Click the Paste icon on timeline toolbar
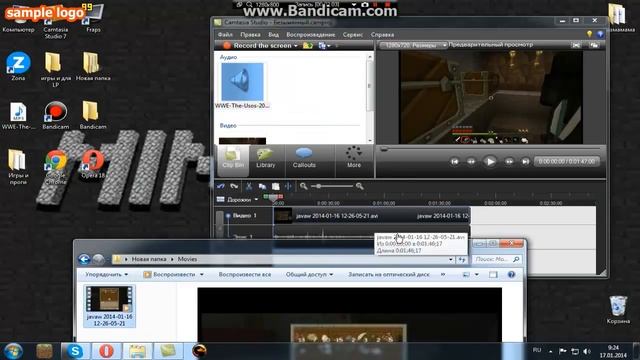 coord(276,187)
